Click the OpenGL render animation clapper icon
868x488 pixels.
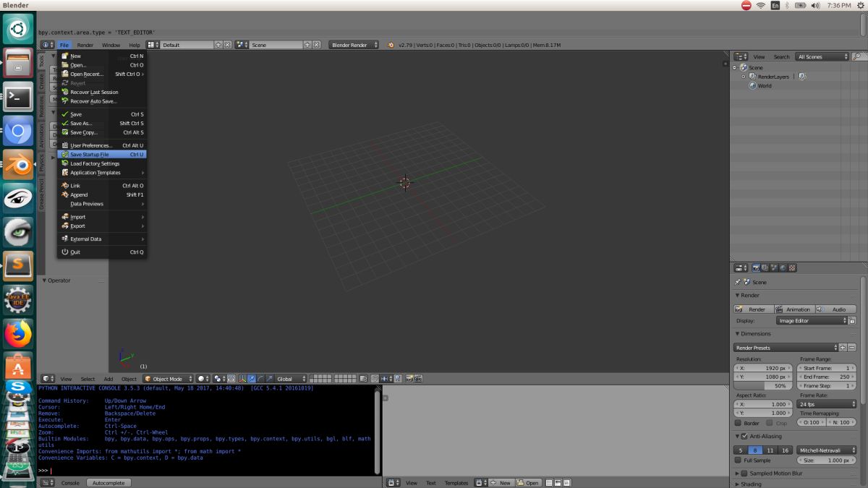(418, 379)
